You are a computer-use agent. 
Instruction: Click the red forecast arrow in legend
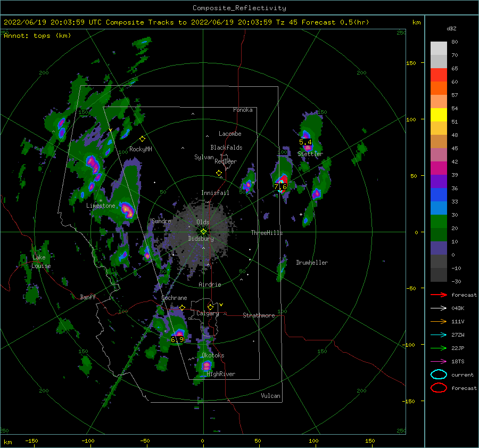439,295
